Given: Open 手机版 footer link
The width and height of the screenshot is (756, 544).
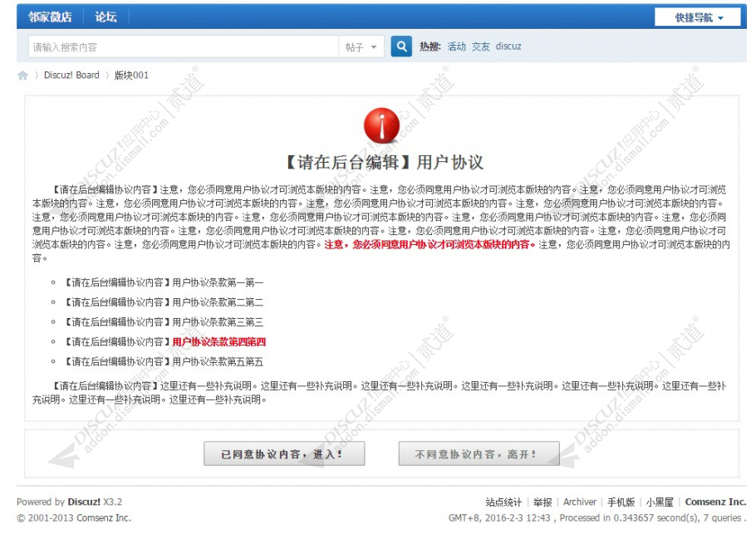Looking at the screenshot, I should 621,502.
